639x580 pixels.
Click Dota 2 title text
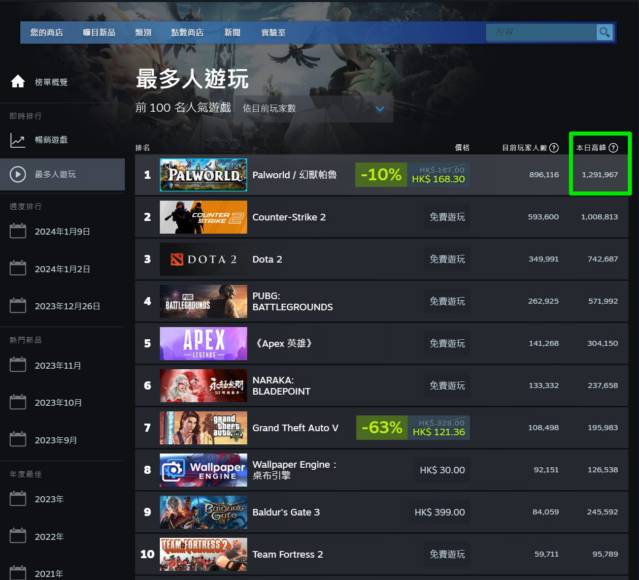pos(267,259)
